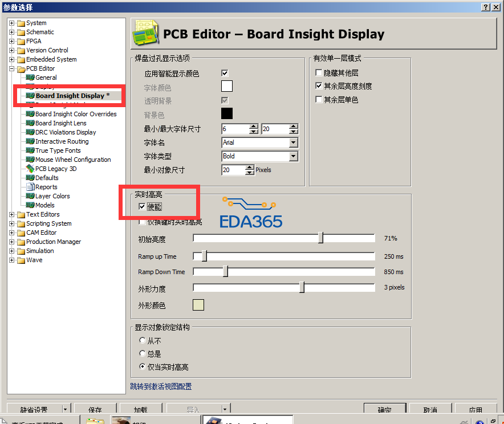504x424 pixels.
Task: Open the 字体颜色 white color swatch
Action: click(226, 86)
